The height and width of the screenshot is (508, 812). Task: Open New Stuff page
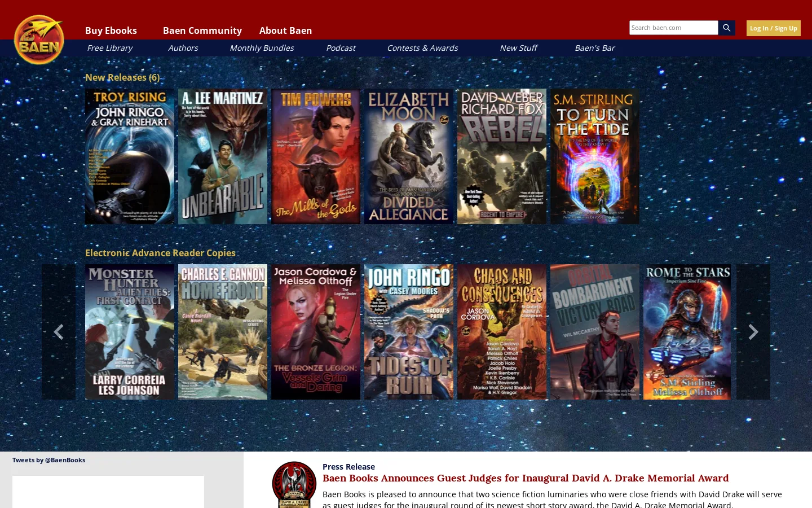pyautogui.click(x=518, y=48)
